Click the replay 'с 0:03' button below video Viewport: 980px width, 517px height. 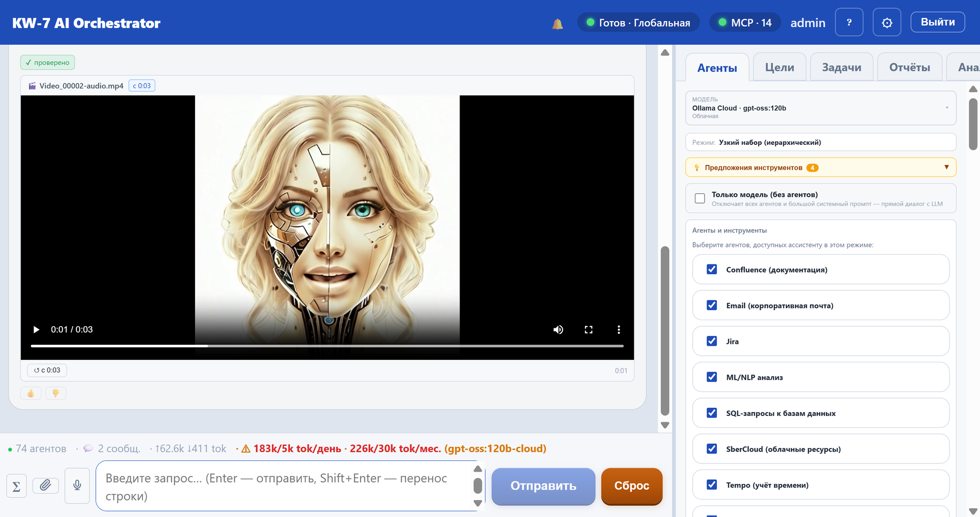click(x=47, y=370)
